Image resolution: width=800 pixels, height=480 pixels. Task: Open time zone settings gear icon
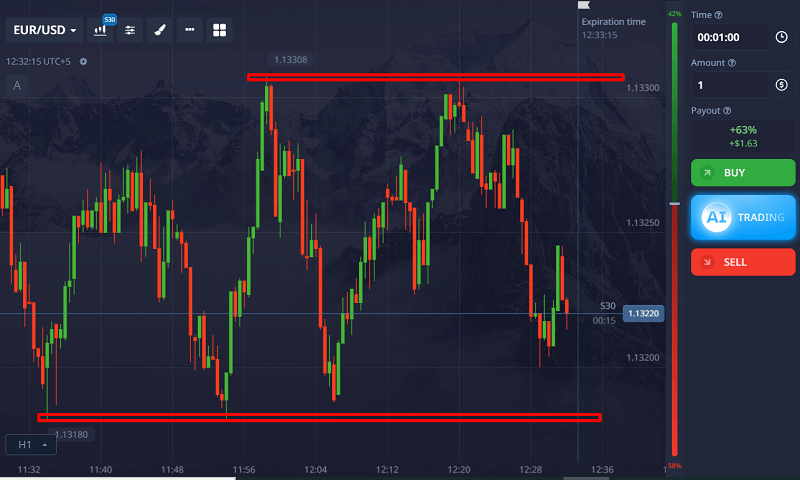pos(83,61)
